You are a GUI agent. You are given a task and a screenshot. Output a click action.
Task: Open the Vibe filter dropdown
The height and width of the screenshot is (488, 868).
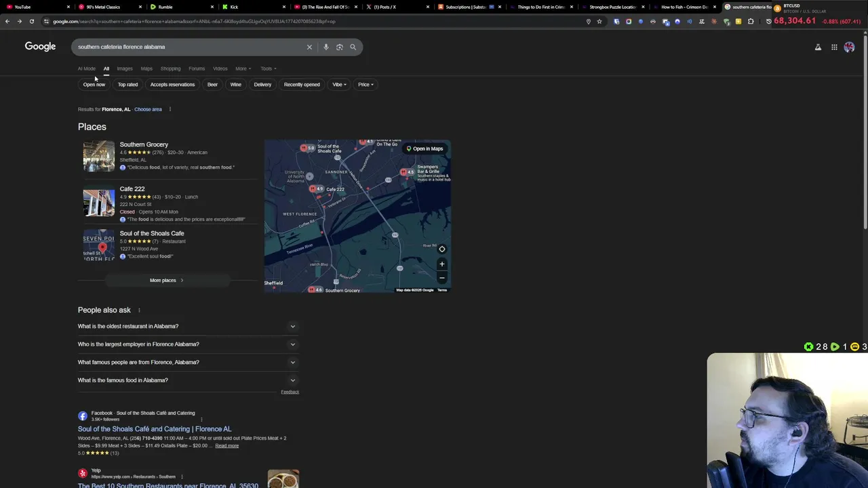(339, 85)
